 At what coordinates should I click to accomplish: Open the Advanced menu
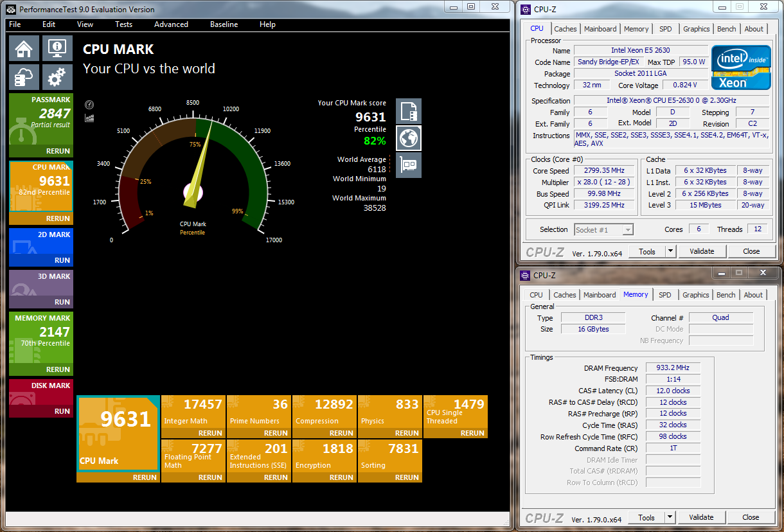[171, 24]
